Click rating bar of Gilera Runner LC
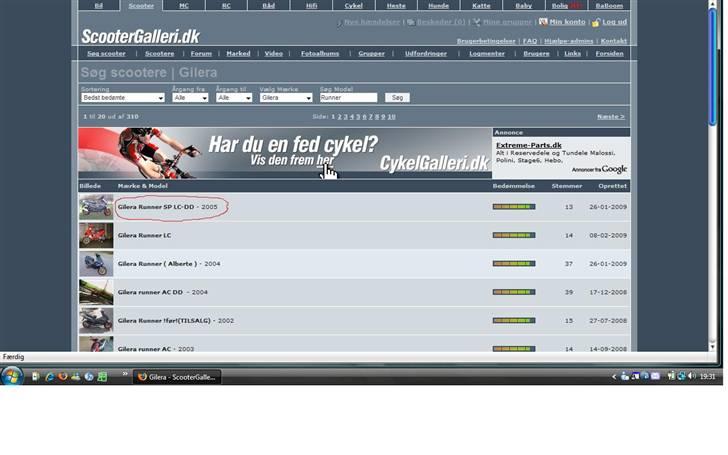 click(513, 235)
